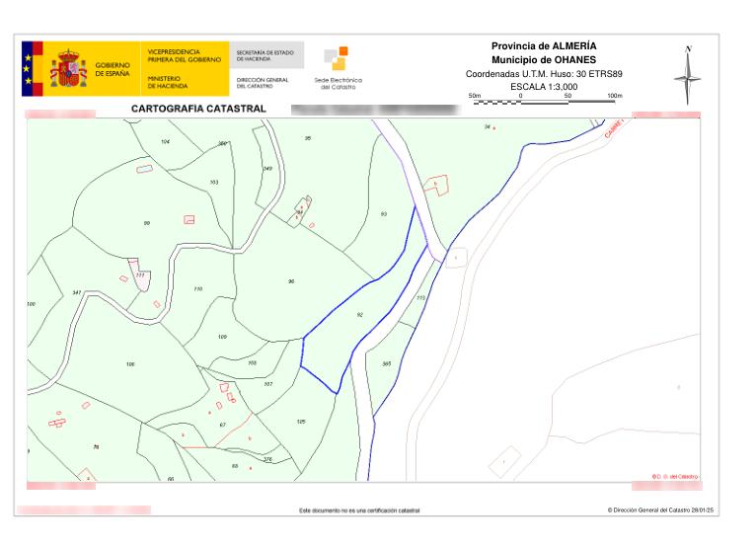
Task: Click the "100m" scale bar label
Action: coord(615,96)
